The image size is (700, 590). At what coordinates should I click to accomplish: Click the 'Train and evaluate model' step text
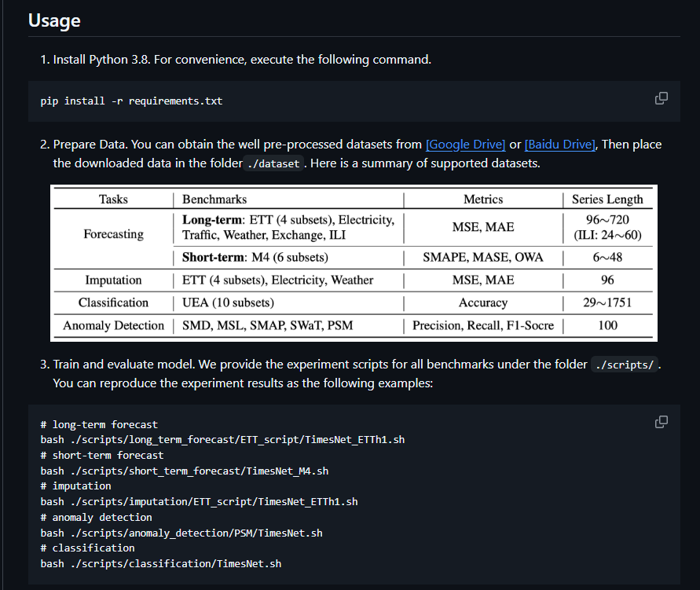coord(124,365)
